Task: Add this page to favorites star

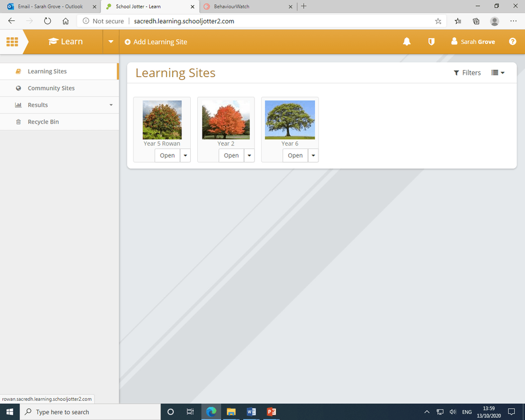Action: (438, 21)
